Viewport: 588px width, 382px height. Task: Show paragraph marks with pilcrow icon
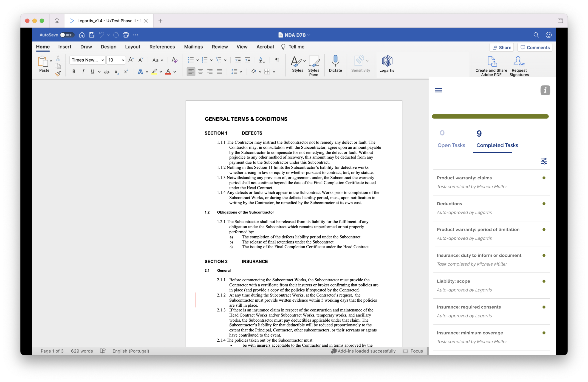[277, 60]
